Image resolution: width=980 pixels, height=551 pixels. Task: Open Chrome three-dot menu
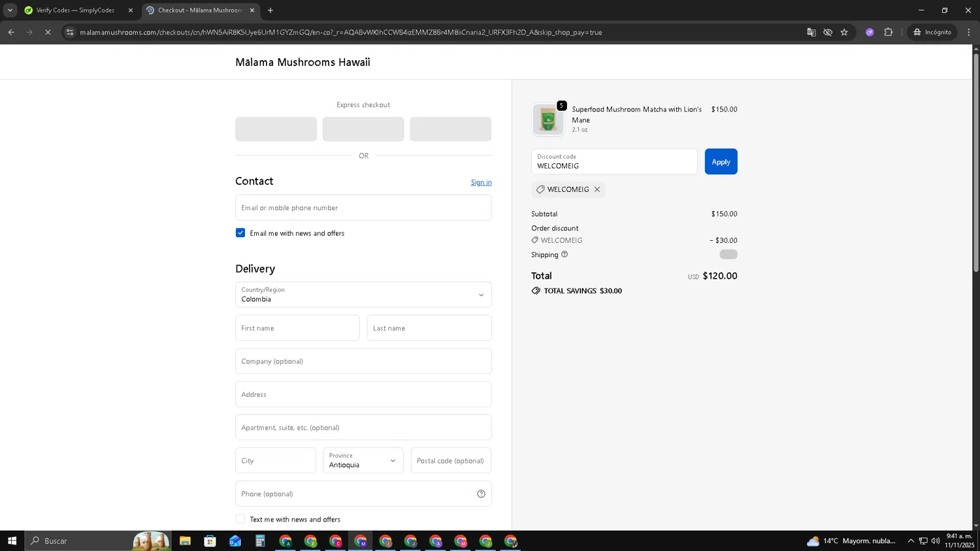pyautogui.click(x=969, y=32)
